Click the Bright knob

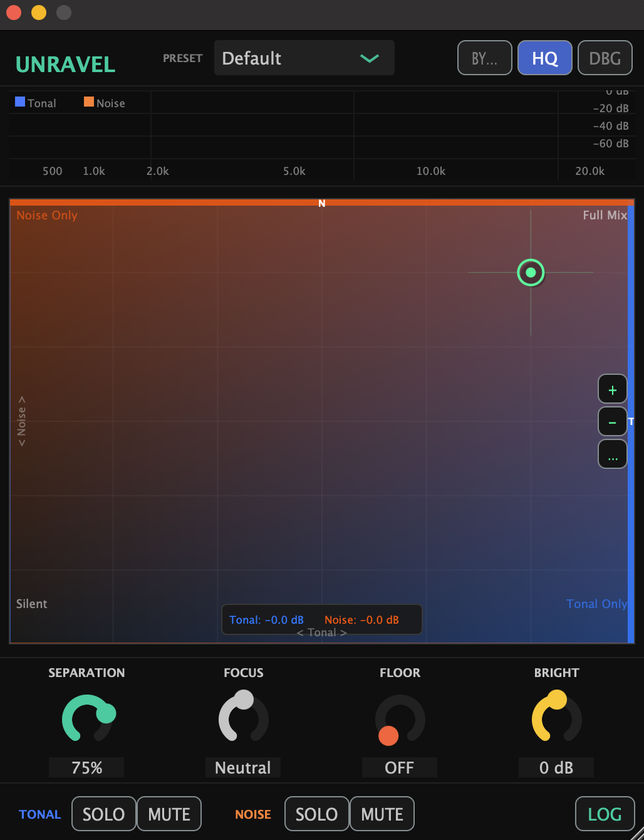coord(556,718)
